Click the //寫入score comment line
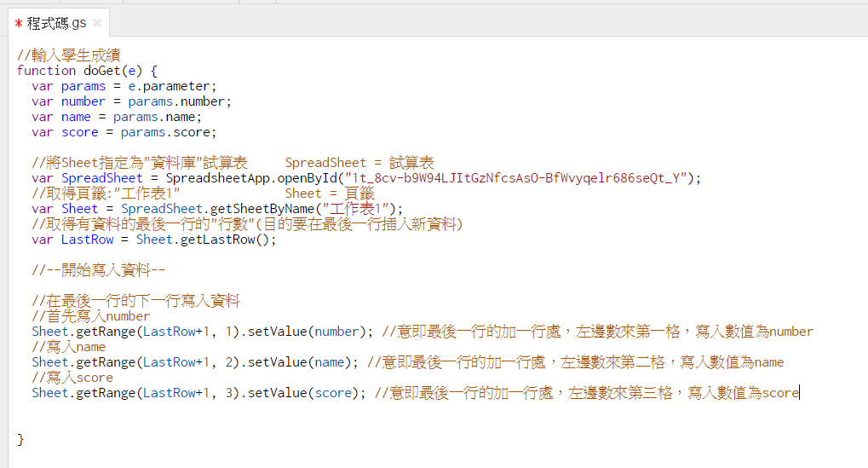868x468 pixels. coord(72,378)
